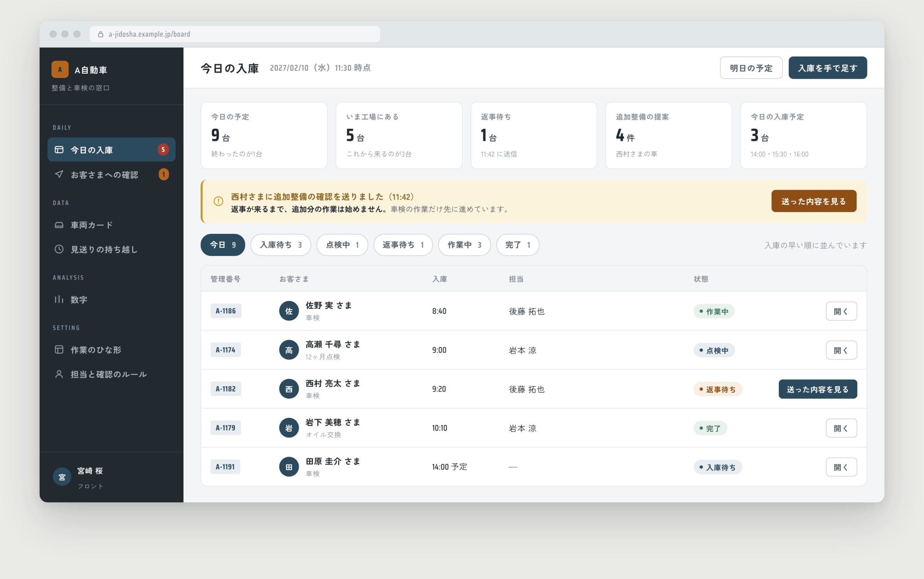Viewport: 924px width, 579px height.
Task: Select the 入庫待ち 3 filter tab
Action: point(280,245)
